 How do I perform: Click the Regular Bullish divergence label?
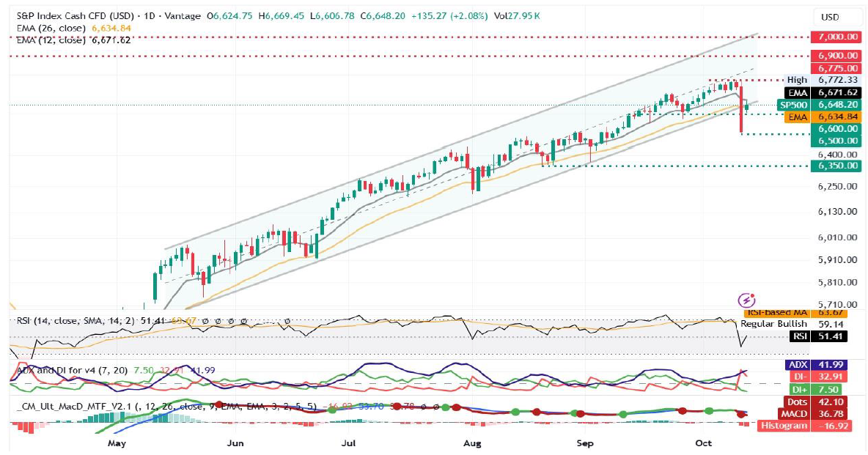pyautogui.click(x=773, y=324)
